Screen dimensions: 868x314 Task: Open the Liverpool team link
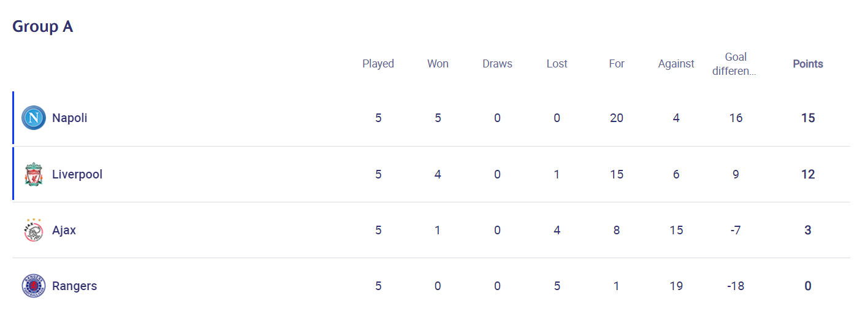point(77,174)
